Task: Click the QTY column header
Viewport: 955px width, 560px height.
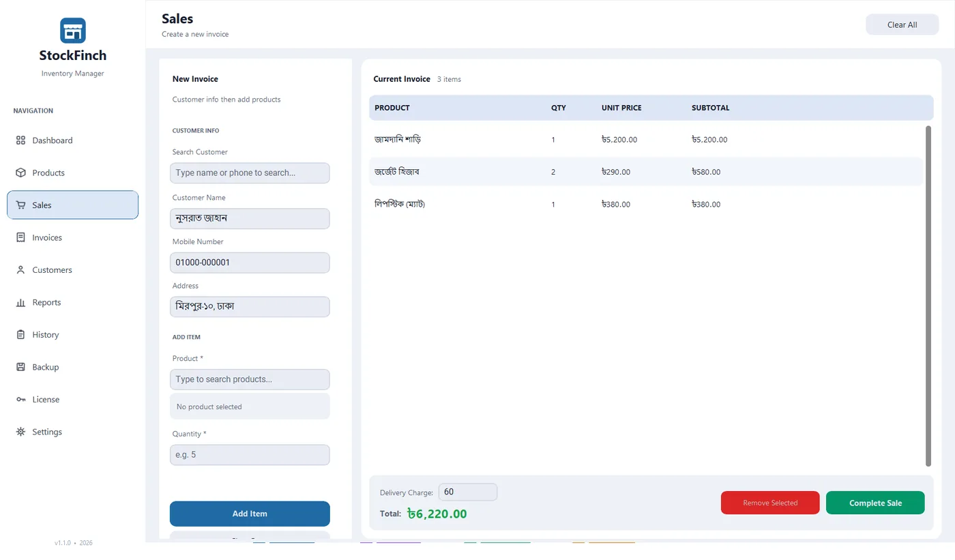Action: click(559, 108)
